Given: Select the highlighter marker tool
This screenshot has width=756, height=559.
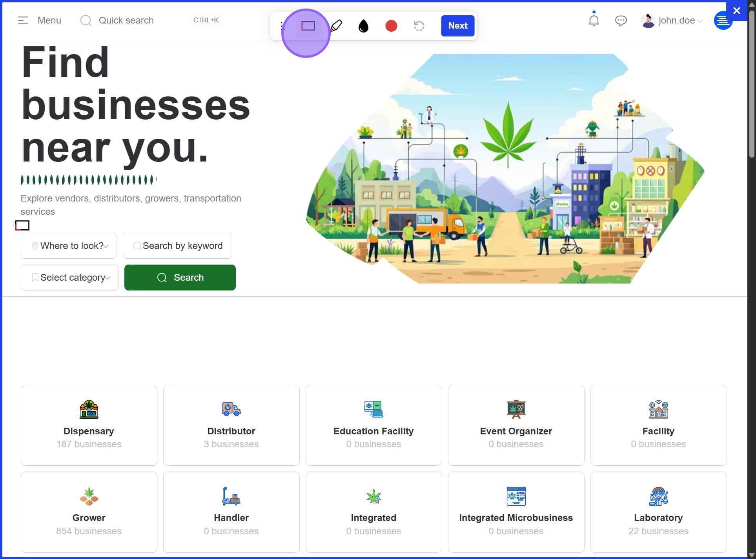Looking at the screenshot, I should coord(336,26).
